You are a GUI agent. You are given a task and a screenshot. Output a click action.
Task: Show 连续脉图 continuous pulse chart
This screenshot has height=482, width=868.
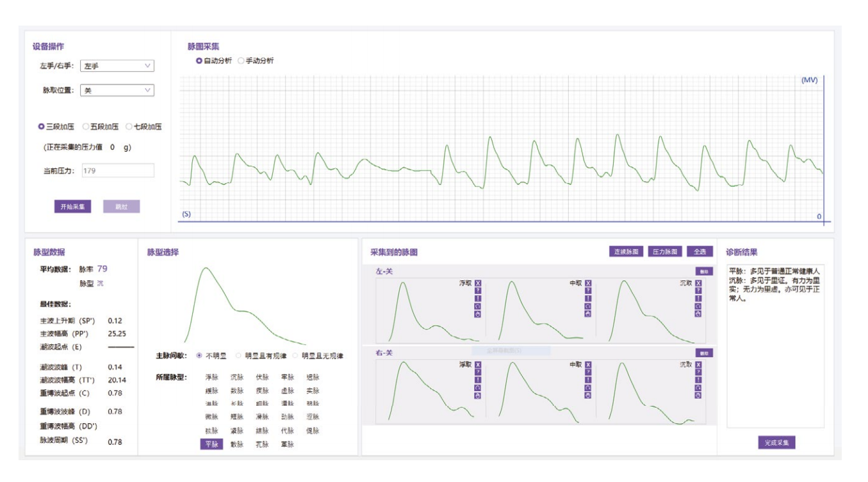(626, 252)
